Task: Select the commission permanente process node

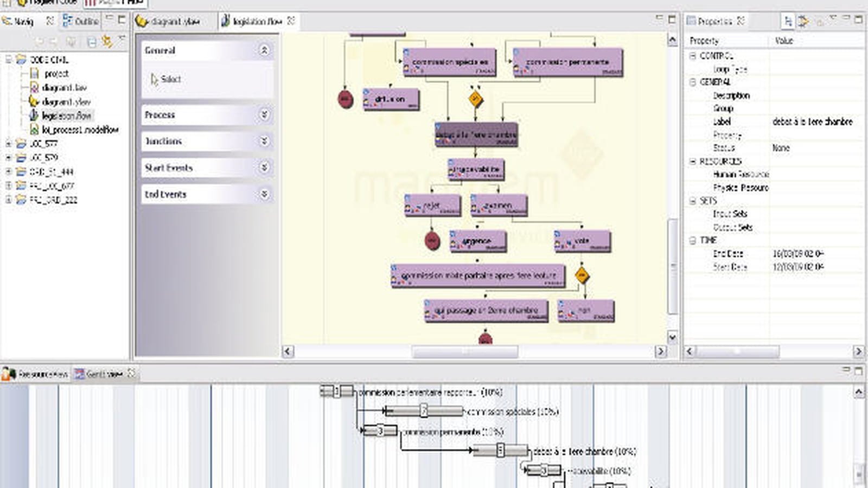Action: [567, 62]
